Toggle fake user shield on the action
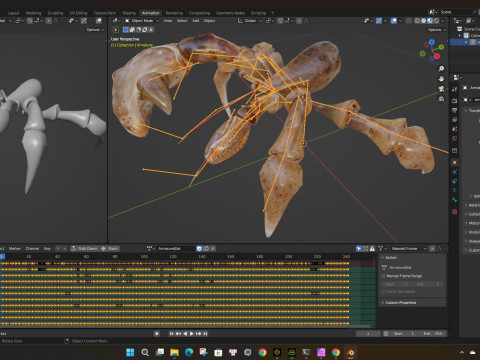 click(199, 249)
